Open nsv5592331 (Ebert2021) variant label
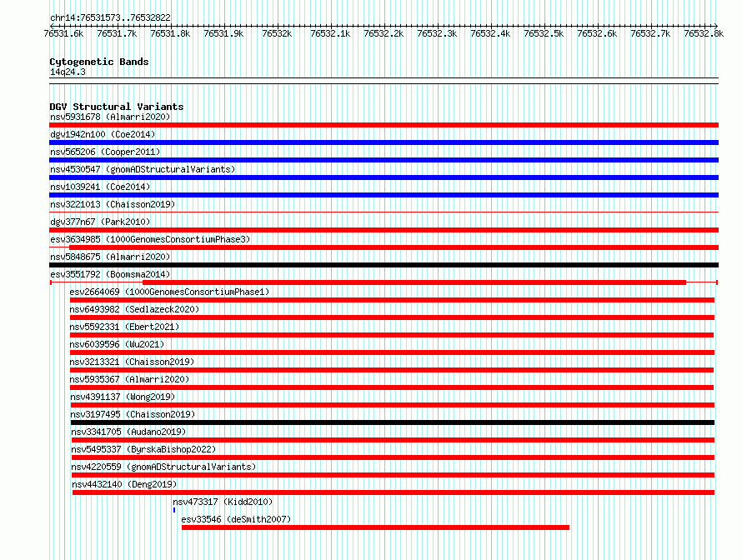The height and width of the screenshot is (560, 742). [x=124, y=327]
